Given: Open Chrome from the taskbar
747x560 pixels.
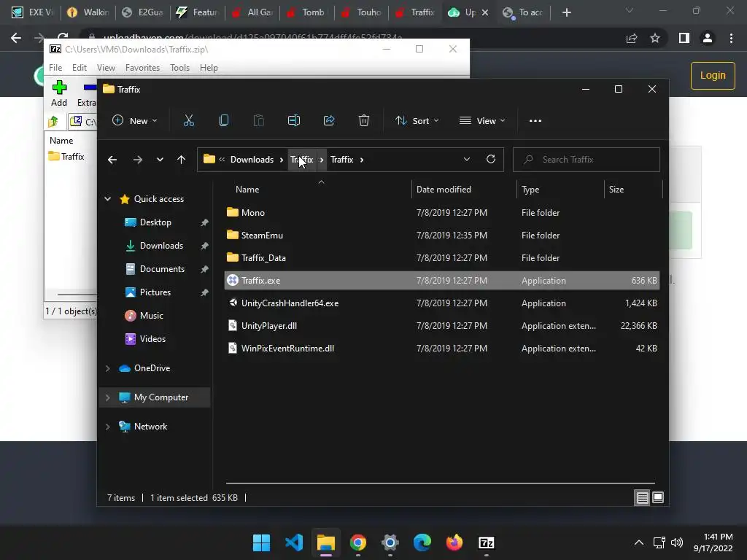Looking at the screenshot, I should point(357,542).
